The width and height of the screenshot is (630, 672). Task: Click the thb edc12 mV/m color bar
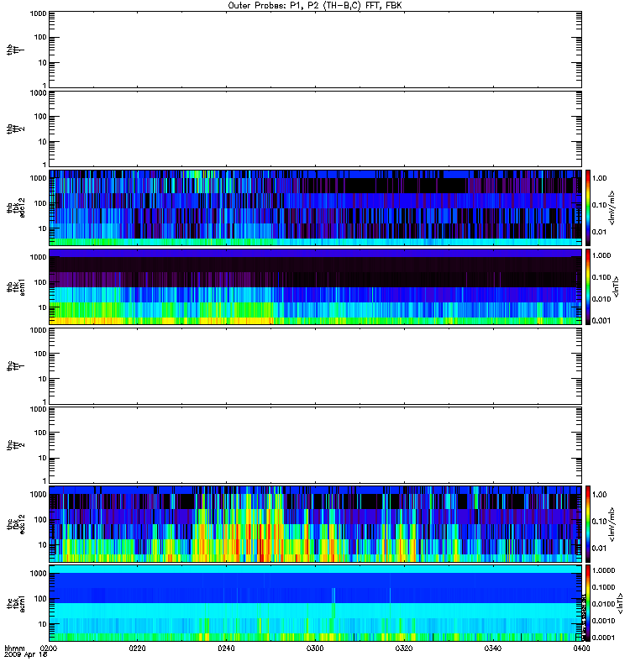(588, 207)
